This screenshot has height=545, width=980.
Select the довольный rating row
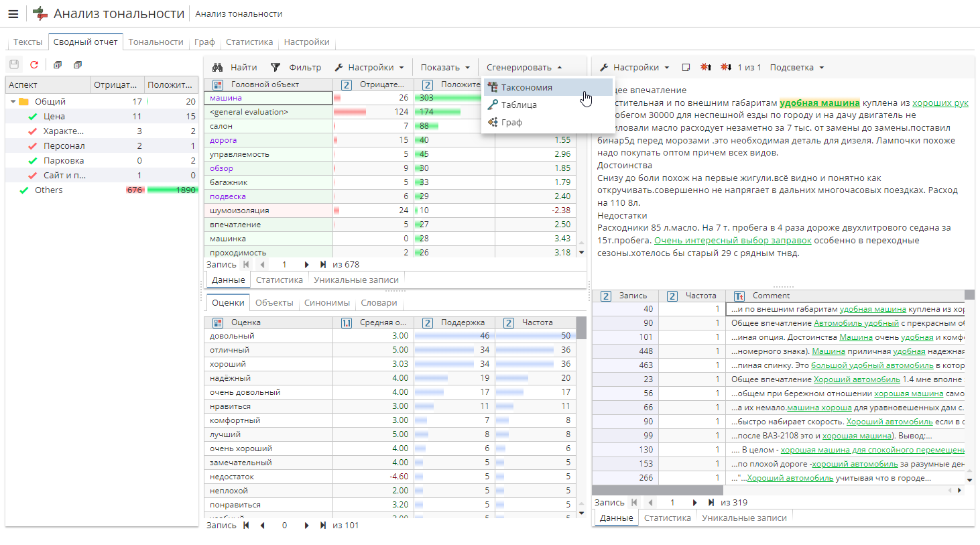(389, 336)
